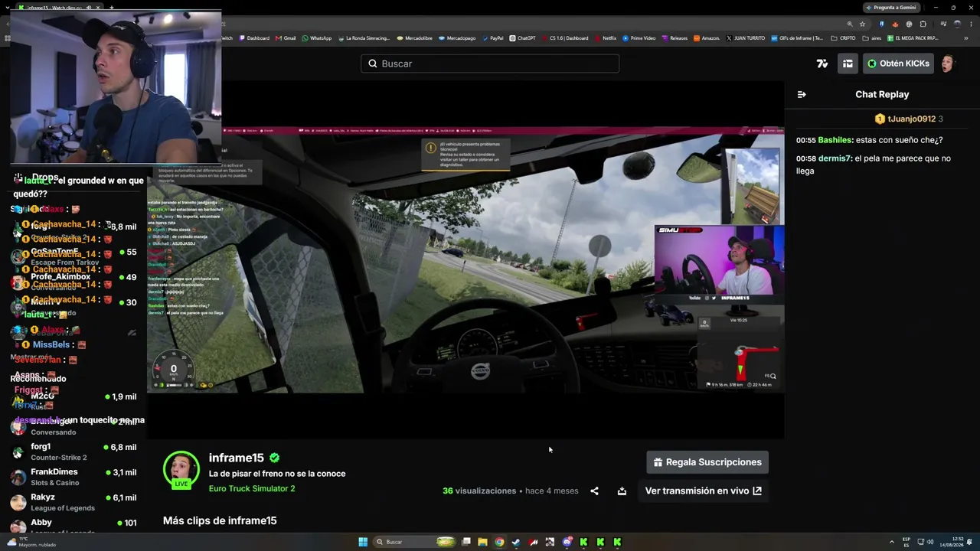The height and width of the screenshot is (551, 980).
Task: Open La Ronda Simracing bookmark
Action: click(364, 38)
